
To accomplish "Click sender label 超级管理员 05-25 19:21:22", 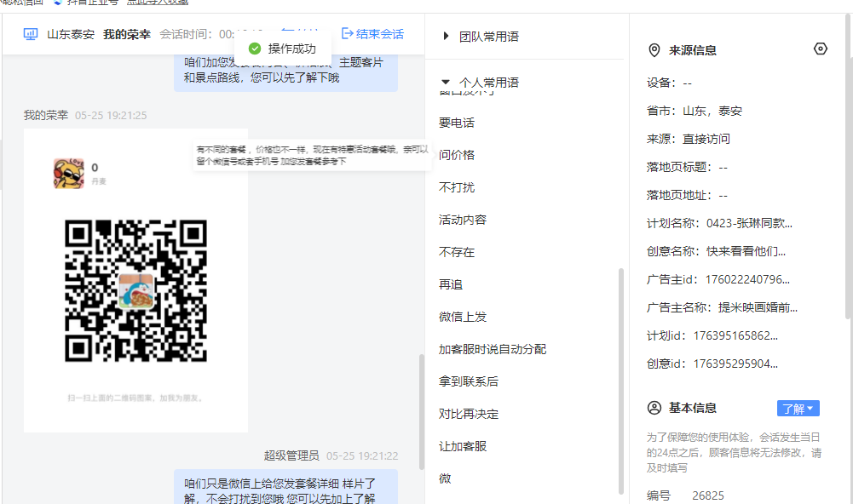I will click(331, 455).
